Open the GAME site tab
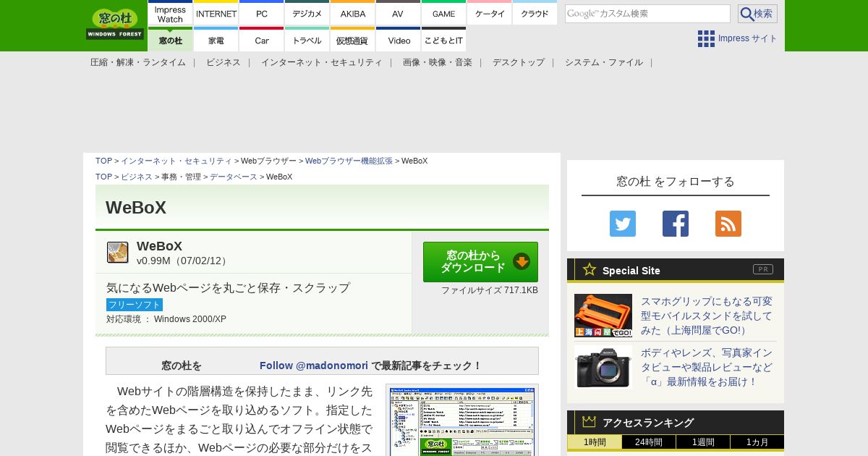This screenshot has width=868, height=456. click(443, 14)
